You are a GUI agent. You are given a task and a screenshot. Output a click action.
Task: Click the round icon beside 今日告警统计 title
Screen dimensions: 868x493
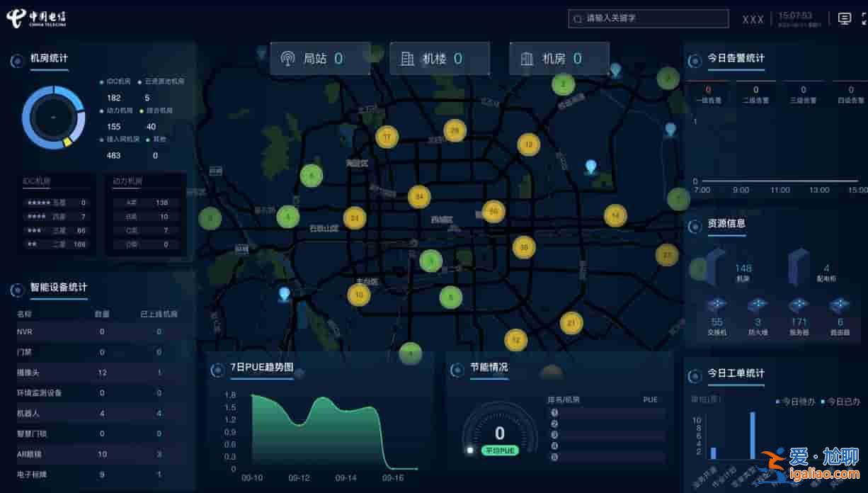click(x=695, y=60)
